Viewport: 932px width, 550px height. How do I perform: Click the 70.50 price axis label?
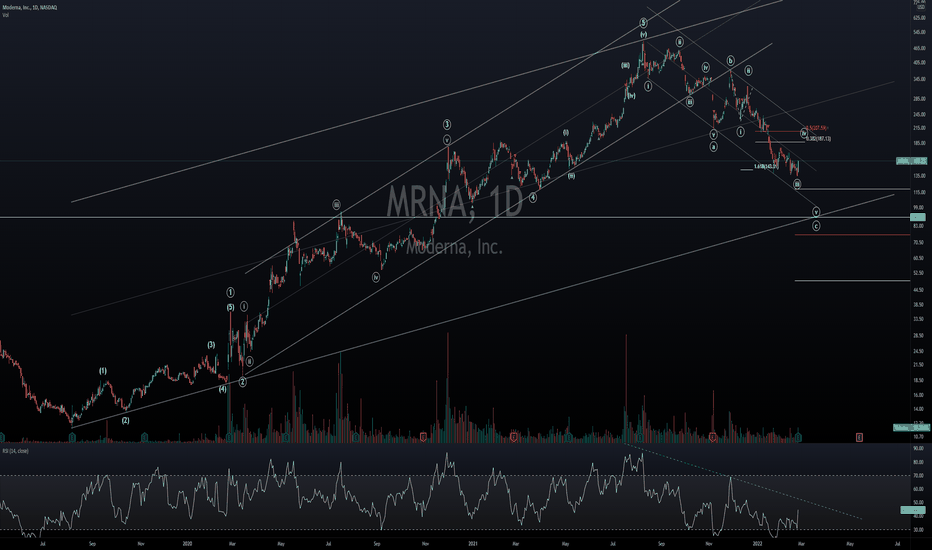click(918, 243)
